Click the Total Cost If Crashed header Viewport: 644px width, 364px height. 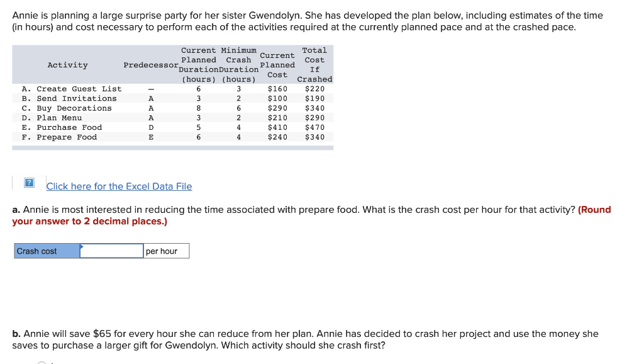[x=314, y=65]
